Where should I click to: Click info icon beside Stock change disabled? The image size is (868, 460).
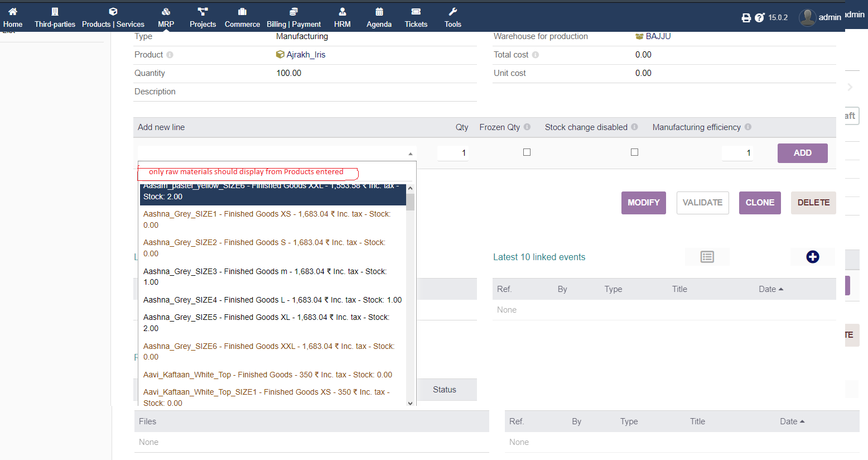[634, 127]
